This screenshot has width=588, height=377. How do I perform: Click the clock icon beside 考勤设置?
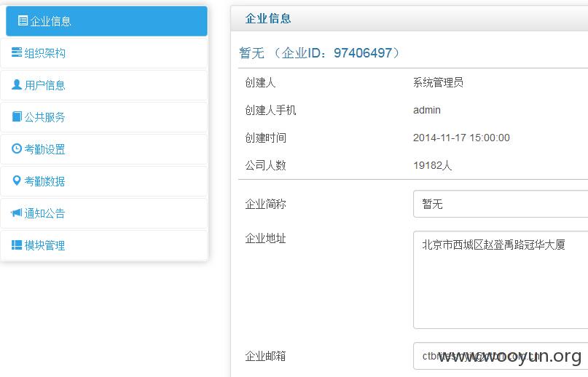click(x=17, y=148)
